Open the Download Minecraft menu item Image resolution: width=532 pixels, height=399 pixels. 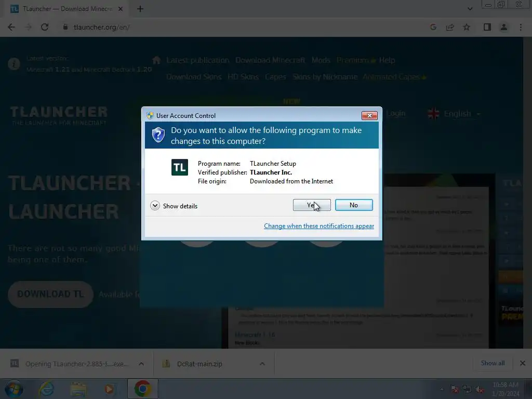270,60
